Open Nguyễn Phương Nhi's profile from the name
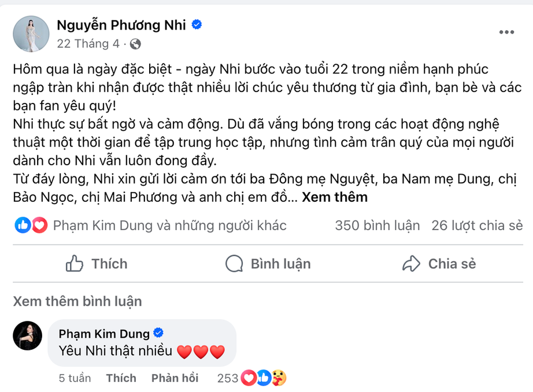Screen dimensions: 533x392 pos(121,25)
